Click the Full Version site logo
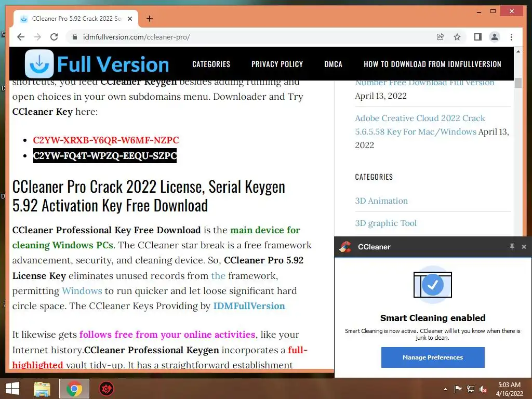This screenshot has width=532, height=399. tap(97, 64)
